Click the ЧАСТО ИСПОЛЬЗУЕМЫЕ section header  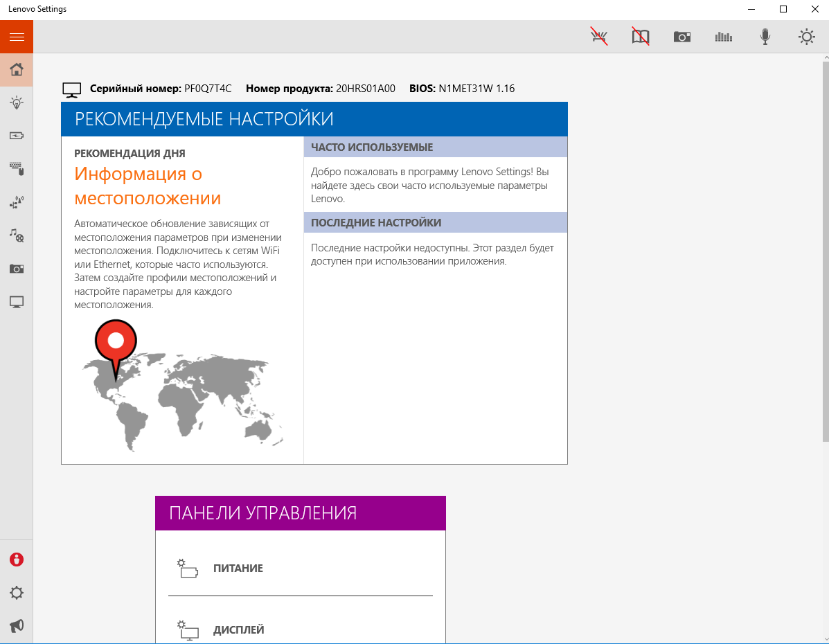[436, 147]
